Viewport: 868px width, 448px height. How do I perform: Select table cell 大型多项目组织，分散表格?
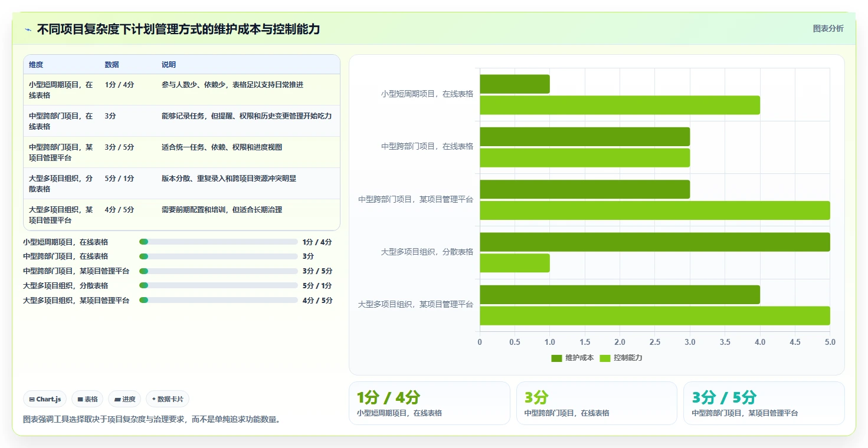point(61,183)
